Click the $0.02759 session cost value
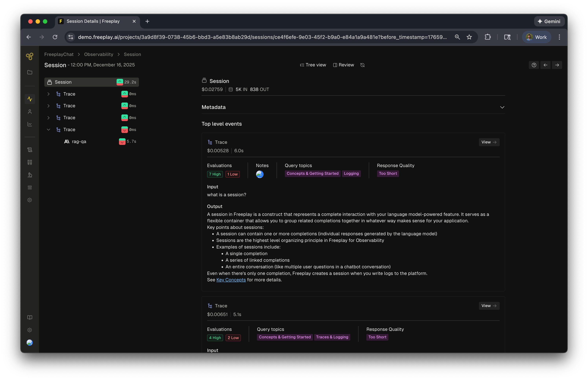This screenshot has width=588, height=380. tap(212, 89)
